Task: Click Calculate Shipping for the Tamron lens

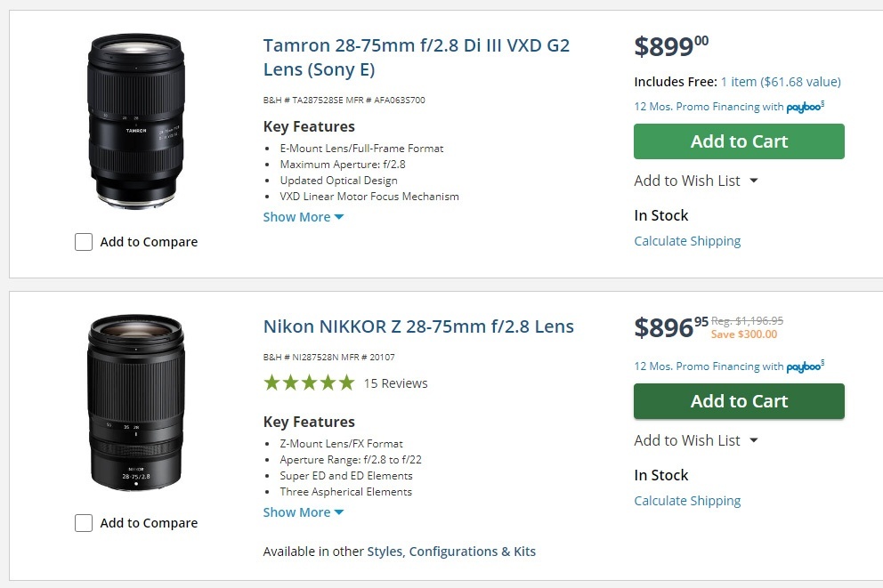Action: [x=687, y=241]
